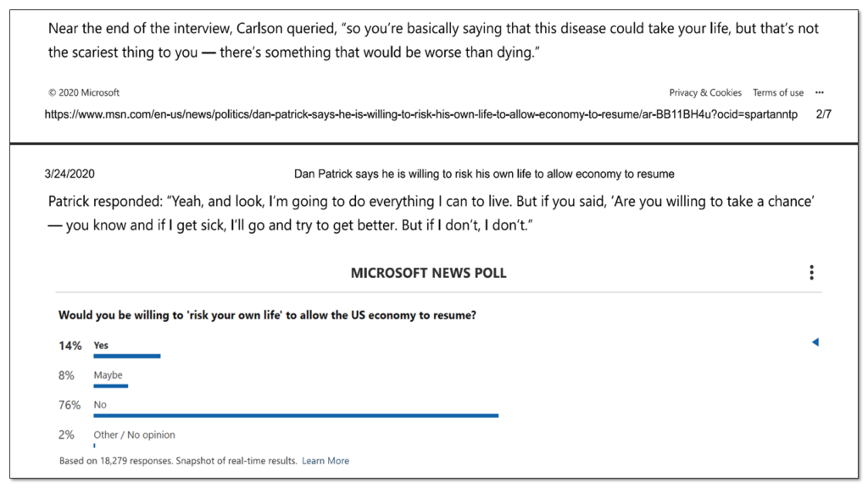868x488 pixels.
Task: Click the Maybe result bar
Action: point(111,386)
